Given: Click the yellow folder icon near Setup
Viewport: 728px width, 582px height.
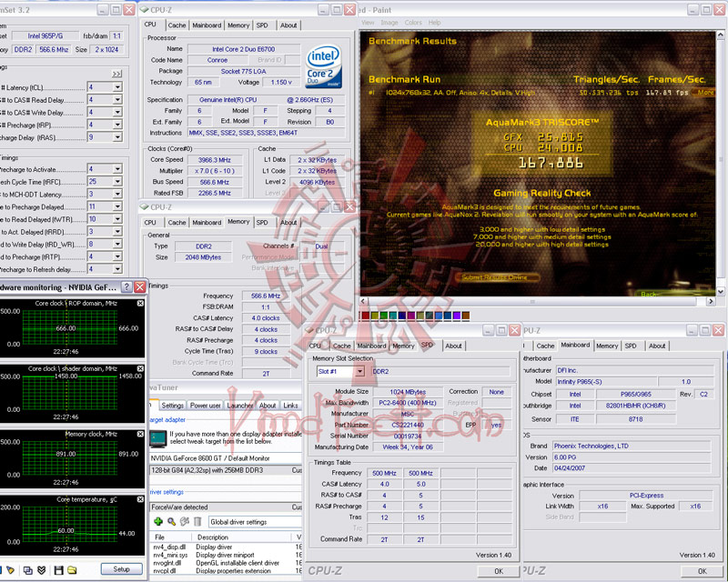Looking at the screenshot, I should [72, 570].
